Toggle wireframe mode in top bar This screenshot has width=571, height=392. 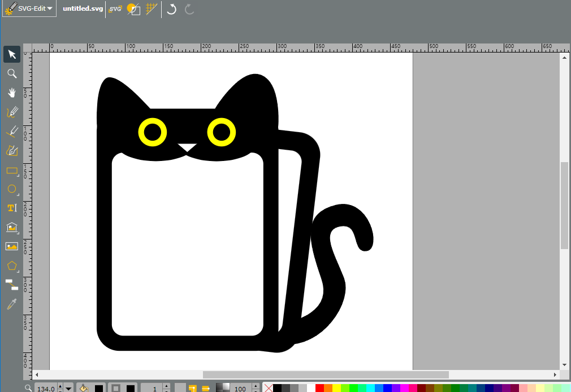133,8
